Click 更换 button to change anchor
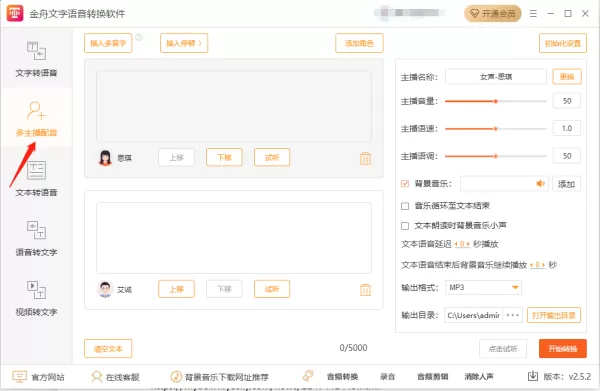This screenshot has width=600, height=391. (x=567, y=77)
